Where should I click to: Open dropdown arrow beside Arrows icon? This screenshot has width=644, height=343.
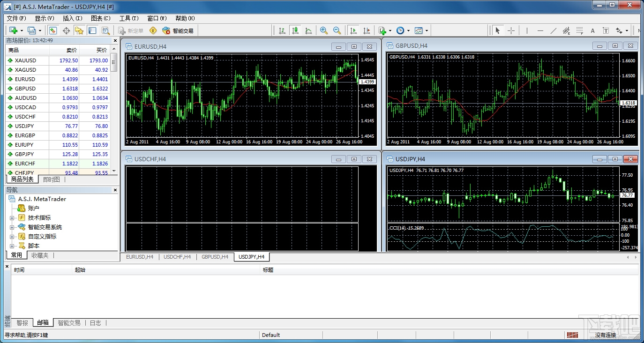[627, 31]
